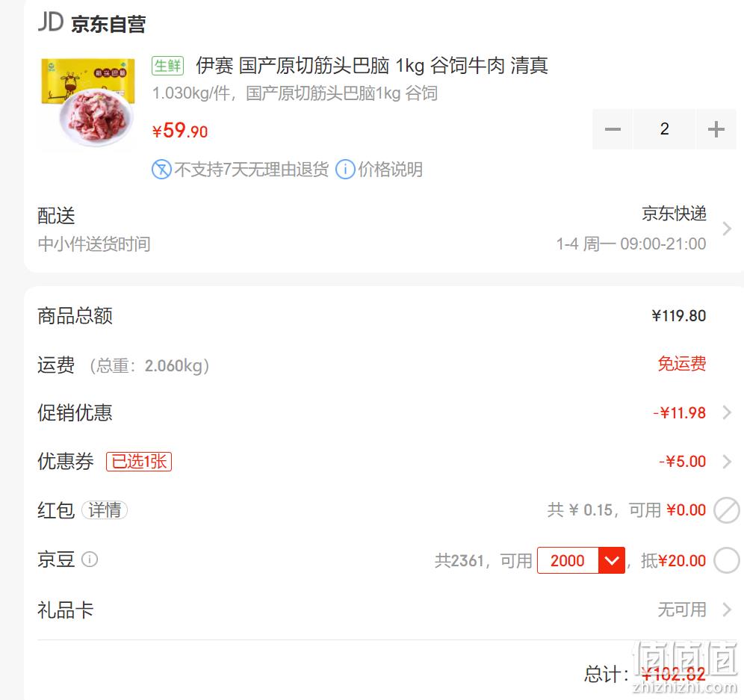744x700 pixels.
Task: Toggle the disabled 红包 circle
Action: pyautogui.click(x=726, y=510)
